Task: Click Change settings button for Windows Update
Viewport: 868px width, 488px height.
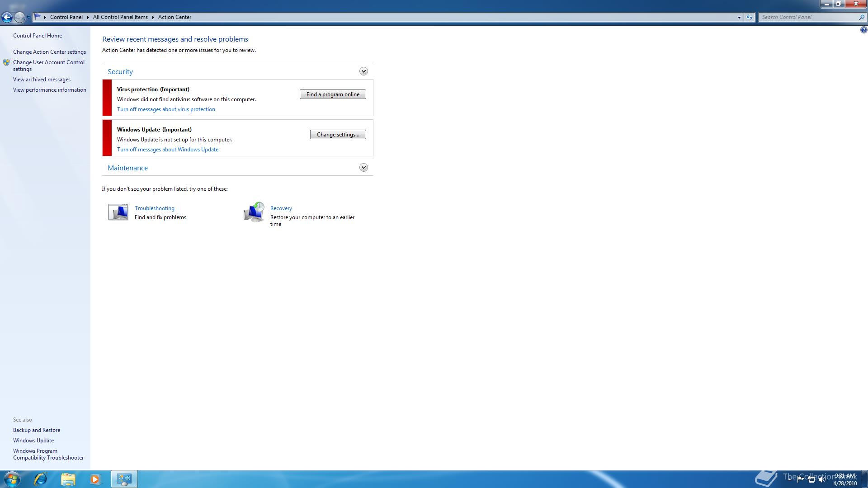Action: pos(338,135)
